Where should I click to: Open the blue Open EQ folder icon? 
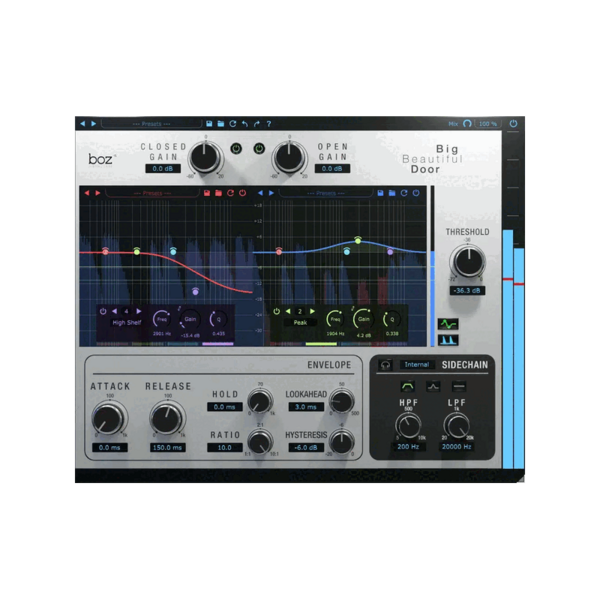click(x=392, y=193)
